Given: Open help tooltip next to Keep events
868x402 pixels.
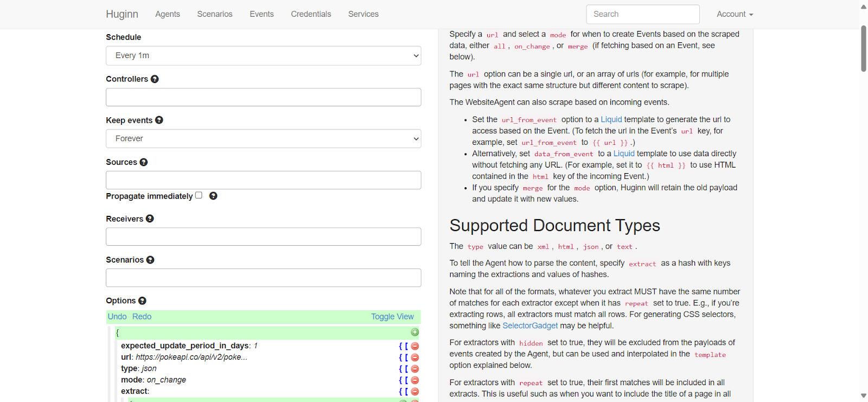Looking at the screenshot, I should point(159,120).
